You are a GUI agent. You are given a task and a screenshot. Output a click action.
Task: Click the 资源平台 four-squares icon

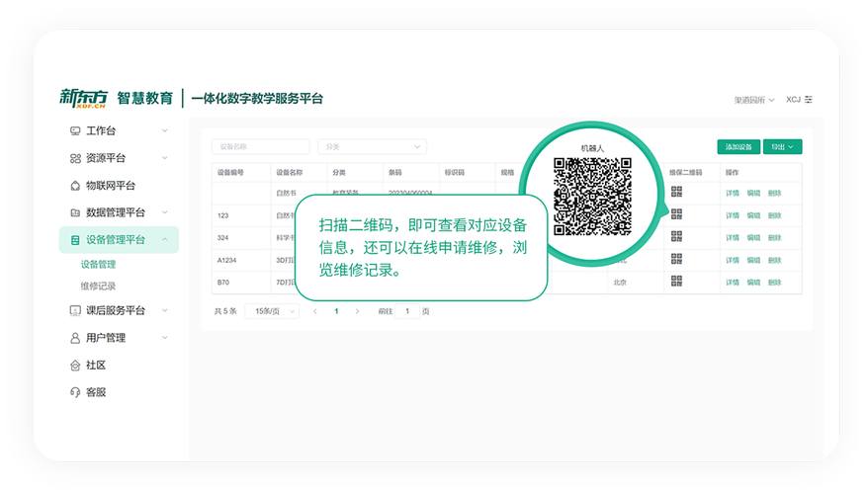point(75,158)
